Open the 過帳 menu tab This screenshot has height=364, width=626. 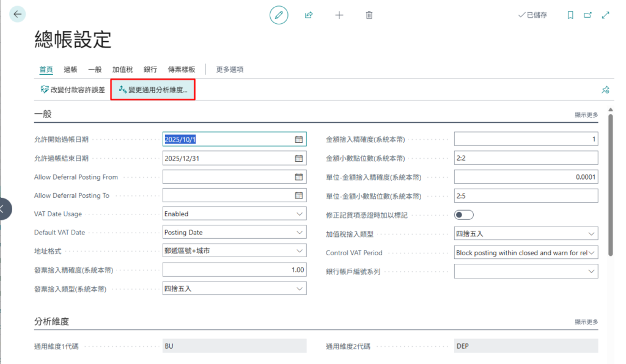pos(70,70)
